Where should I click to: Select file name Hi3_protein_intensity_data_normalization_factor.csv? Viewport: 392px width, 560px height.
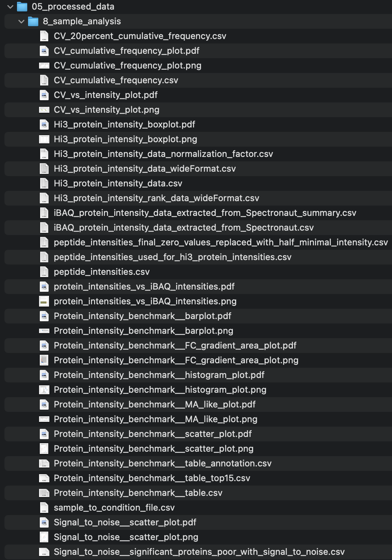tap(164, 154)
